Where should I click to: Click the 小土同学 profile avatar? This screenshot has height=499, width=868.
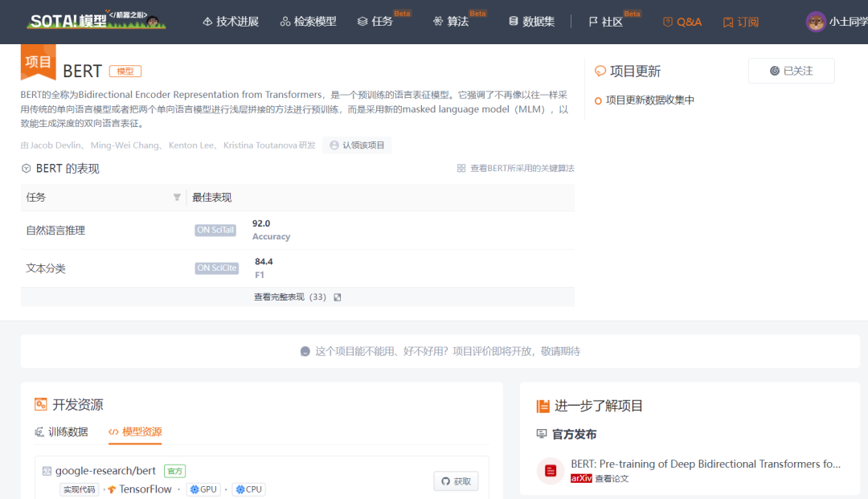(817, 22)
